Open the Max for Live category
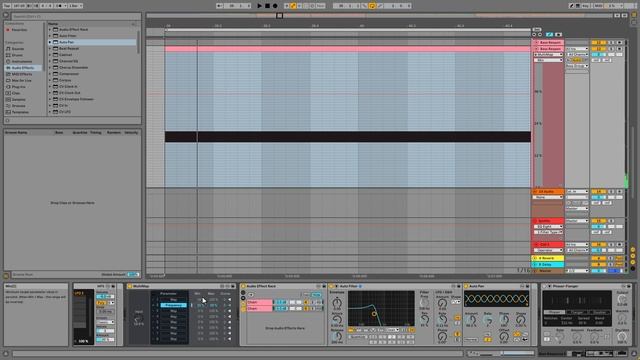Screen dimensions: 640x360 [x=21, y=80]
